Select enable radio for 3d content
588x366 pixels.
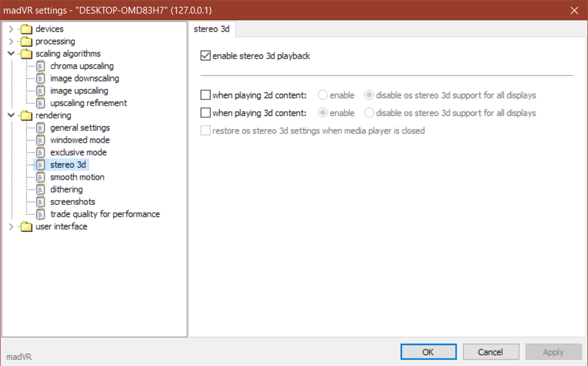coord(323,113)
